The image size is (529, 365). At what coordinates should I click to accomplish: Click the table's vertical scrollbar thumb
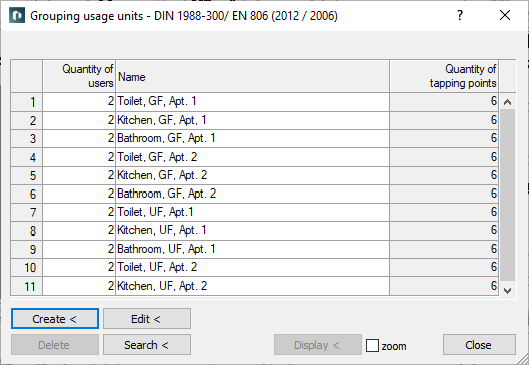tap(507, 195)
